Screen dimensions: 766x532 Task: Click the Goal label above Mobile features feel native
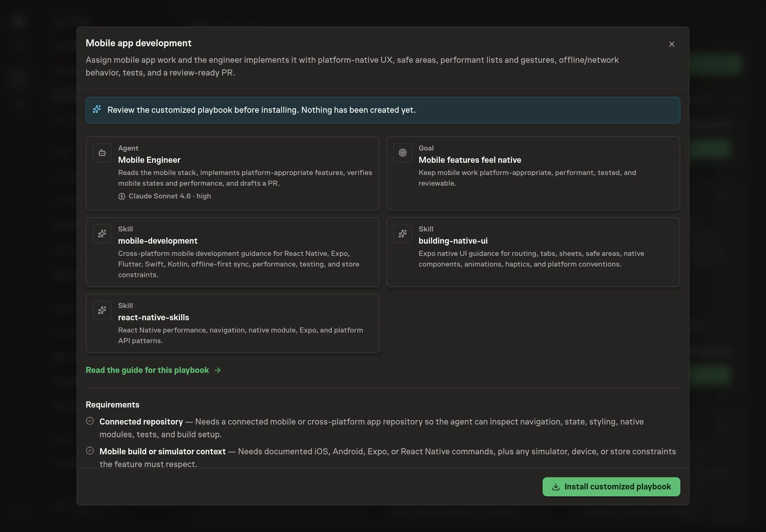coord(426,148)
